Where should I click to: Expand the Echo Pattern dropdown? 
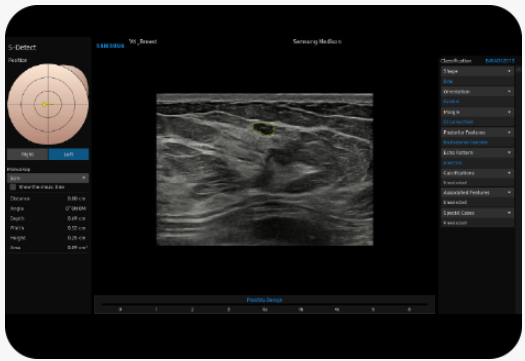click(477, 152)
